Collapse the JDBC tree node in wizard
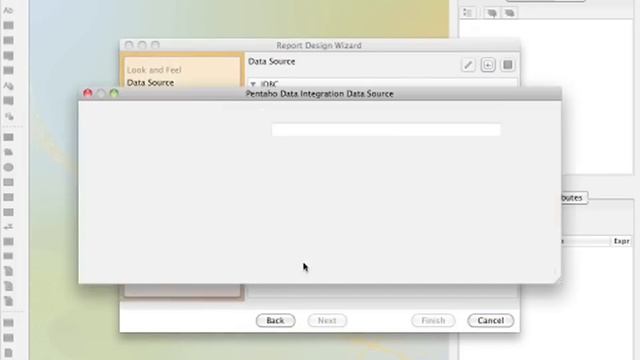The width and height of the screenshot is (640, 360). [x=253, y=84]
